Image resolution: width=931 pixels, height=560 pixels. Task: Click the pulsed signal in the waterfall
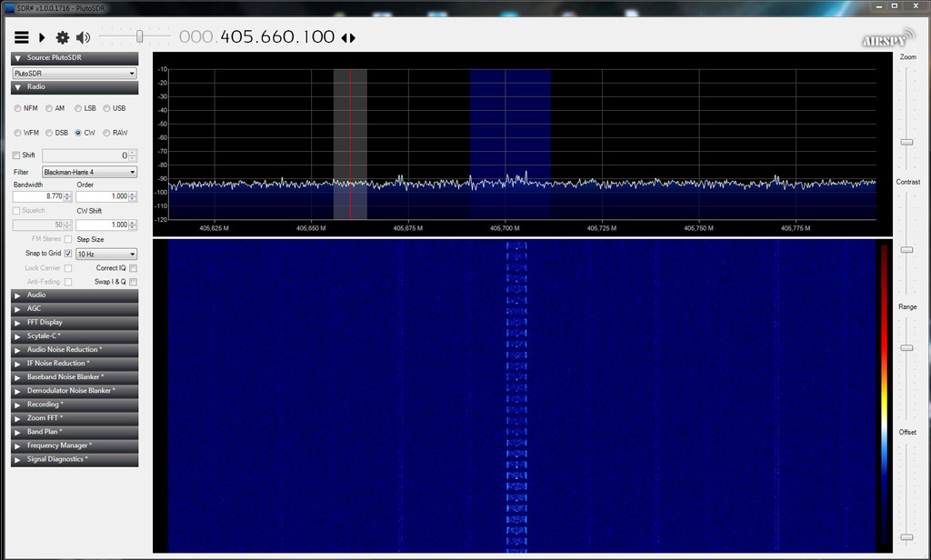pyautogui.click(x=516, y=395)
